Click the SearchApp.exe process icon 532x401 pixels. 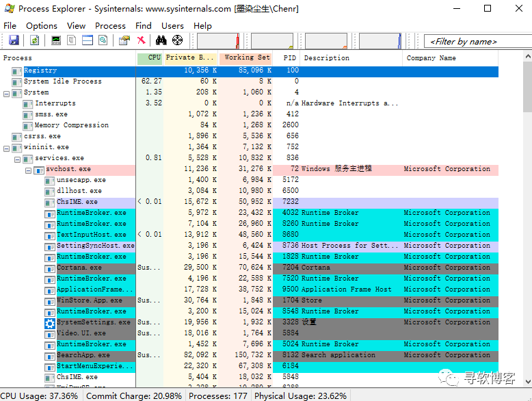(50, 357)
